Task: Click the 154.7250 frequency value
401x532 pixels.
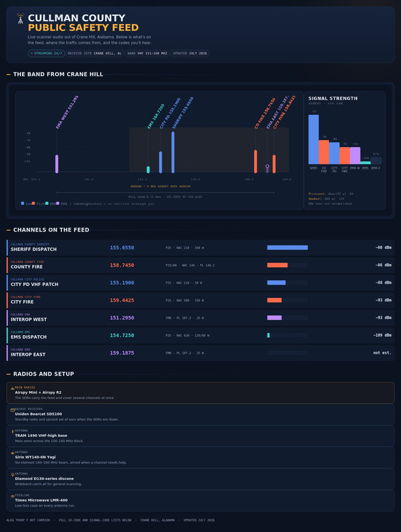Action: (x=122, y=335)
